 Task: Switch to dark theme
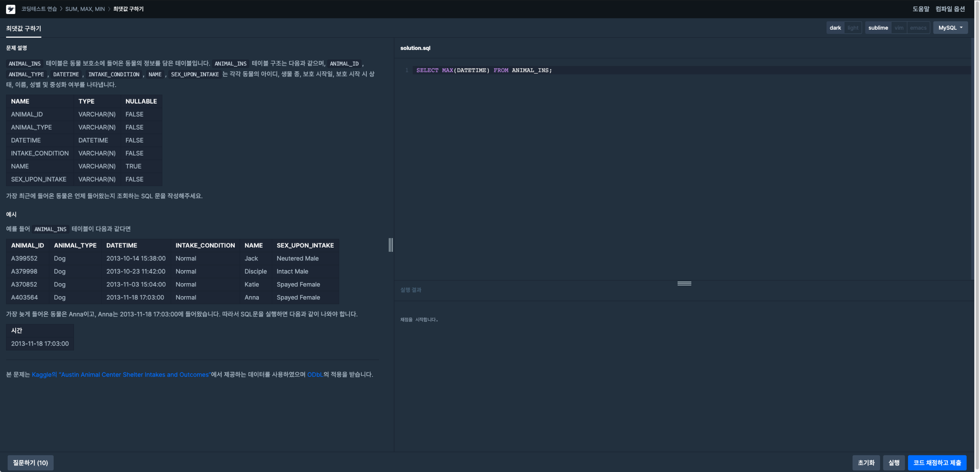835,28
